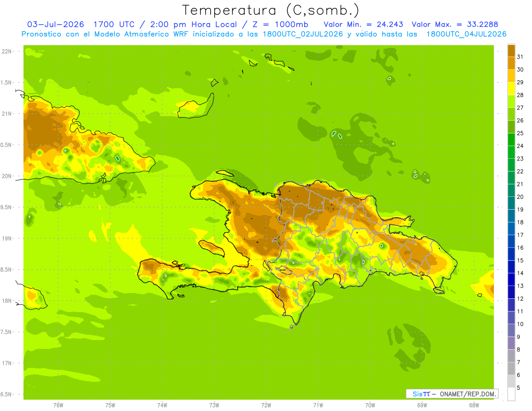
Task: Click longitude axis label "72W"
Action: (x=266, y=405)
